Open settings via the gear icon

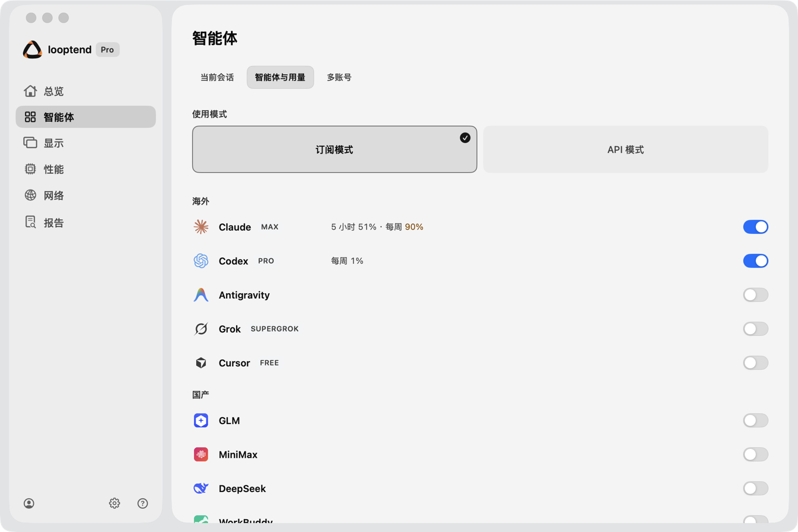point(115,503)
